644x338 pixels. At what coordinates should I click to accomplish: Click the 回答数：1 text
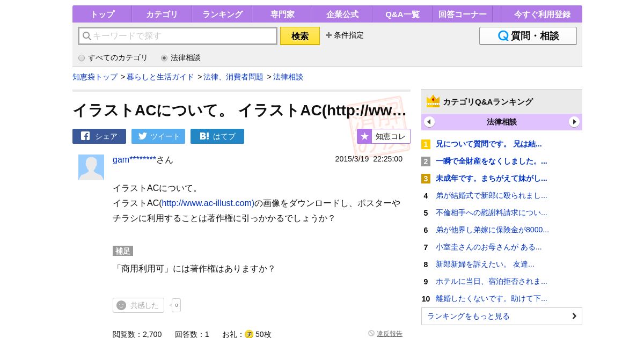click(x=192, y=334)
